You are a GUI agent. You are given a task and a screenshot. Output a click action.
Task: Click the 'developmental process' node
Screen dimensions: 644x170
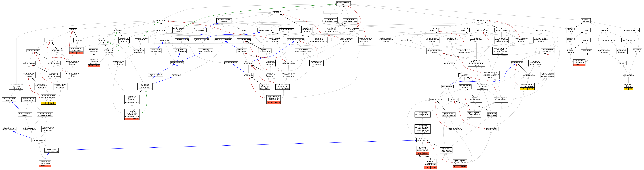(x=276, y=12)
